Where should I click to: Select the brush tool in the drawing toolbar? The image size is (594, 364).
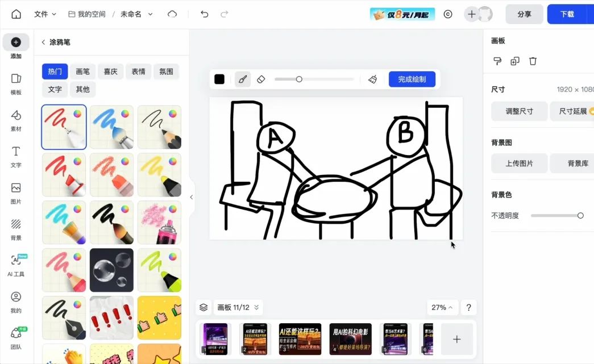click(243, 79)
